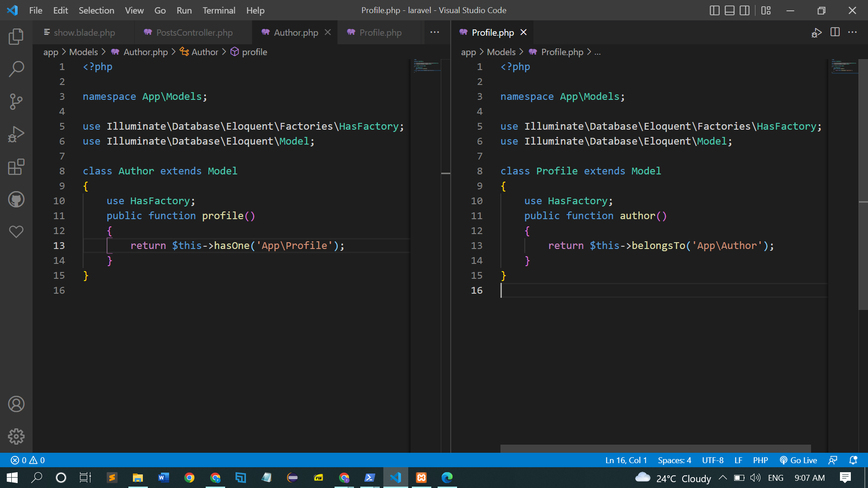Expand 'Models' breadcrumb in left editor
This screenshot has height=488, width=868.
pos(83,52)
